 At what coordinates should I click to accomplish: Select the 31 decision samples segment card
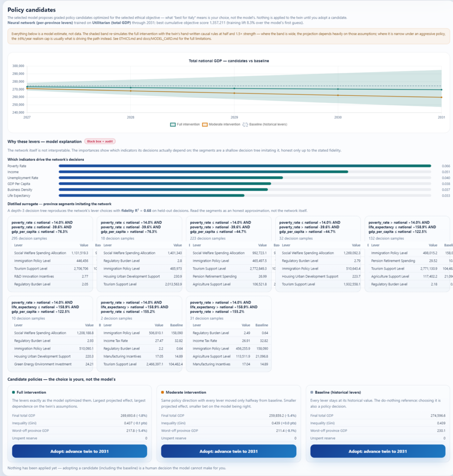tap(228, 334)
